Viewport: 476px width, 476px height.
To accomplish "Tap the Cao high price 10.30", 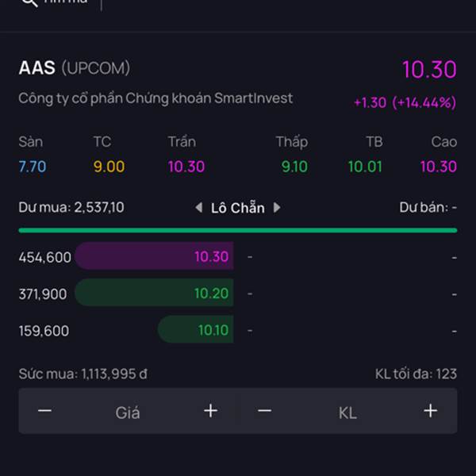I will point(439,167).
